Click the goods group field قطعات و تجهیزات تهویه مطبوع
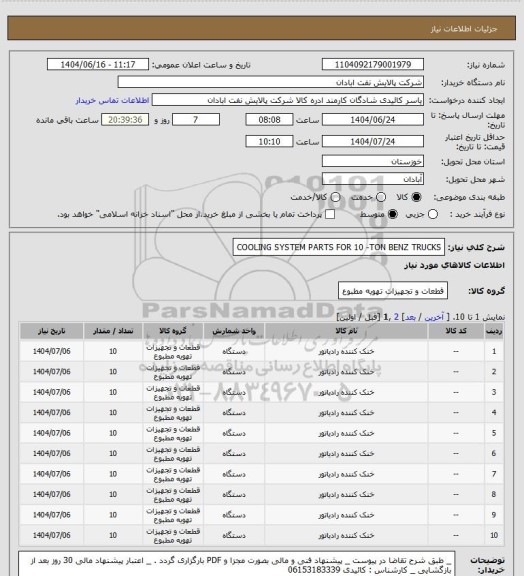This screenshot has height=576, width=524. click(x=392, y=291)
